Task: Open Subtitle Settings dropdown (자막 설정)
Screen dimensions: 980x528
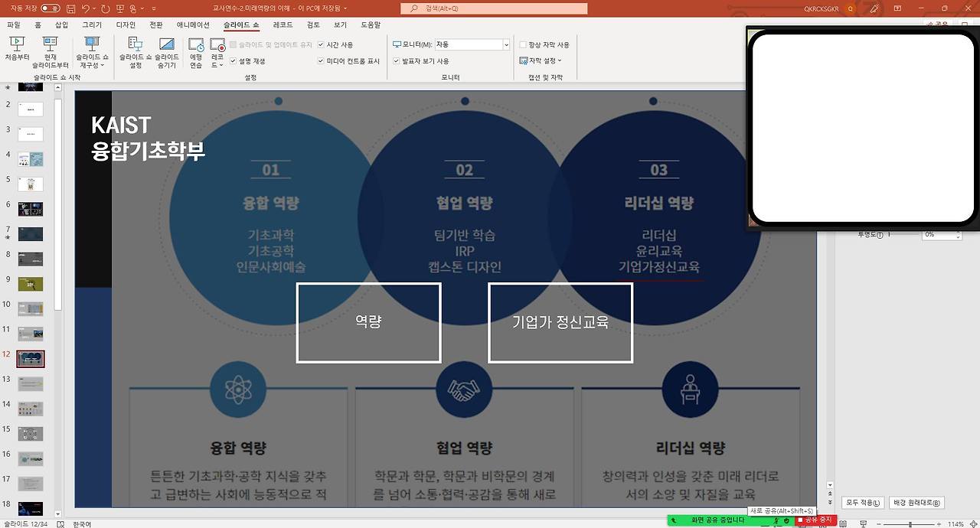Action: pyautogui.click(x=541, y=60)
